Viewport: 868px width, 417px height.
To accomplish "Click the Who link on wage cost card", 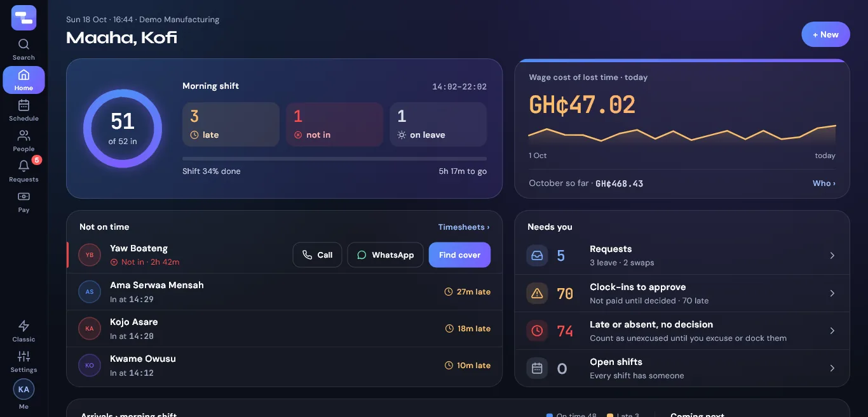I will pyautogui.click(x=824, y=183).
